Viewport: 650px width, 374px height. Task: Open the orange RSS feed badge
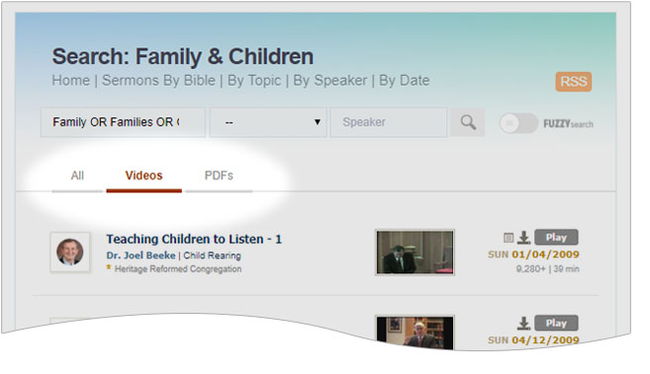coord(573,81)
